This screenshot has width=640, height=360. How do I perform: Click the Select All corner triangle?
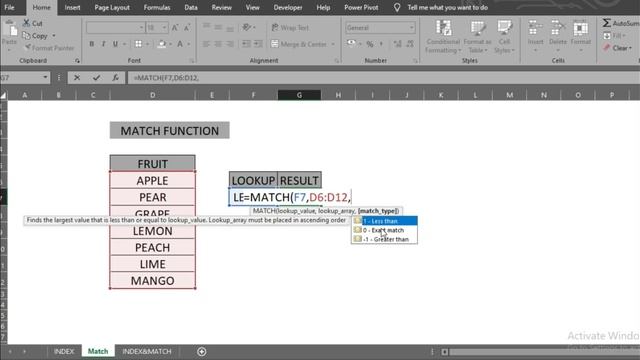(4, 95)
